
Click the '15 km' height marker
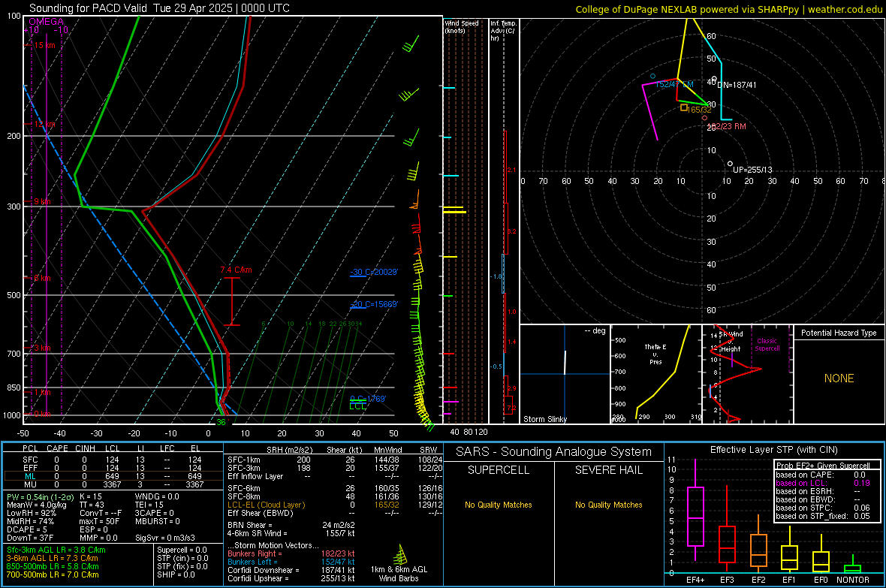coord(45,45)
